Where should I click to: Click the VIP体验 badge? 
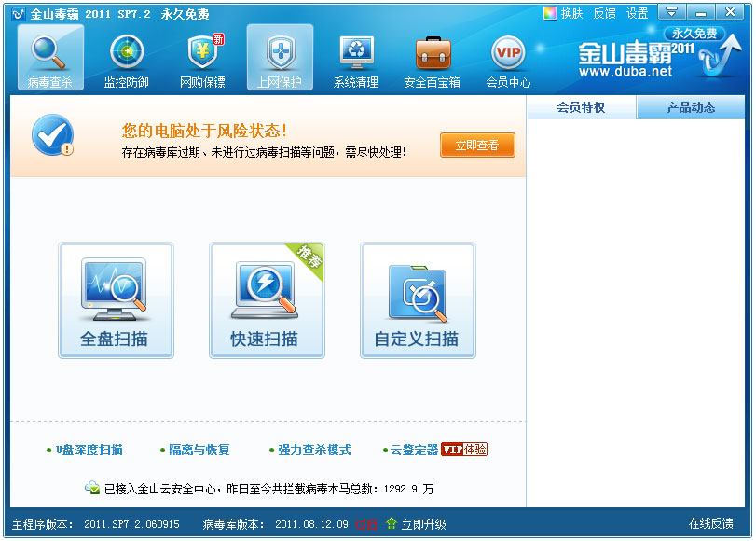(464, 450)
